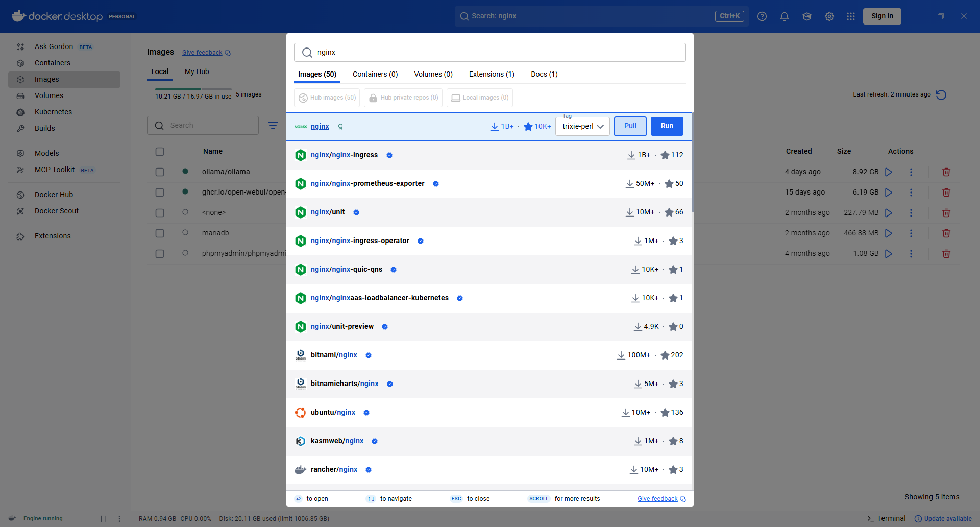Viewport: 980px width, 527px height.
Task: Click the Ask Gordon sparkle icon
Action: coord(20,47)
